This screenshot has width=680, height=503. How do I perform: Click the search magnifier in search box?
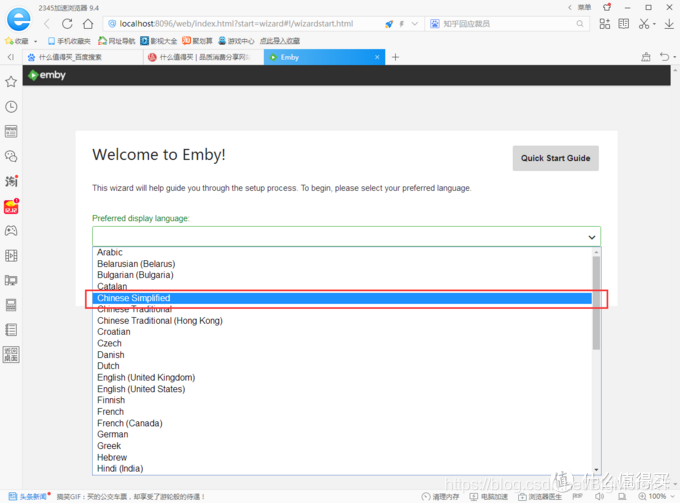tap(579, 24)
